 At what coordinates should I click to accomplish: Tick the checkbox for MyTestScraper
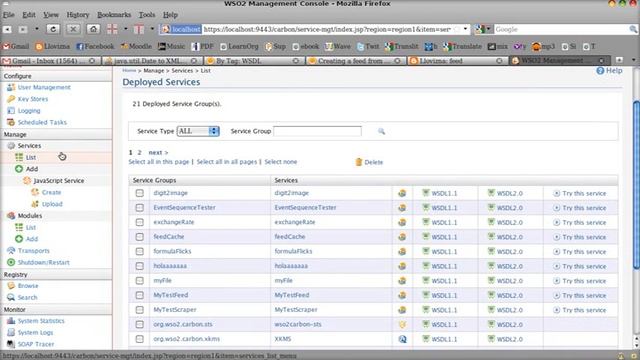coord(140,310)
